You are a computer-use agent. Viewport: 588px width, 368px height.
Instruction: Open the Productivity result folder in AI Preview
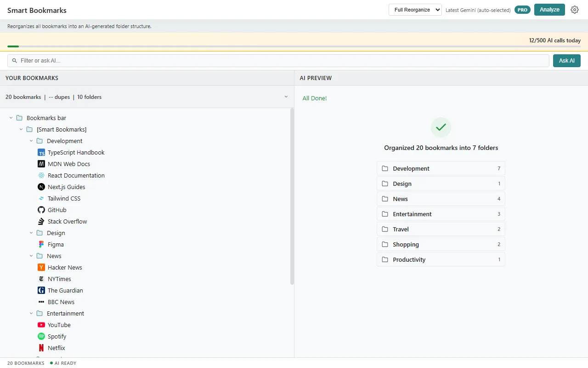click(x=441, y=259)
